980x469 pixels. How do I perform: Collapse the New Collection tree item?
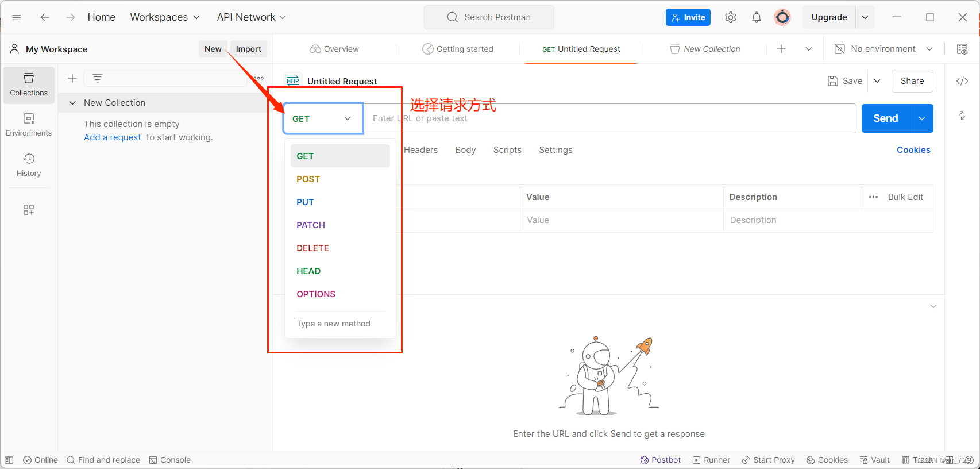72,103
